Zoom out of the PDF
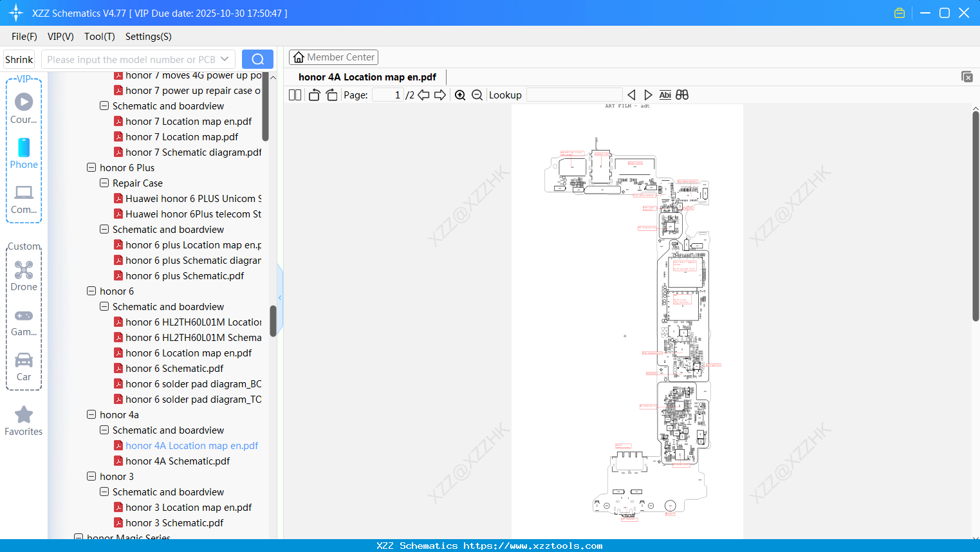Screen dimensions: 980x552 [x=477, y=95]
